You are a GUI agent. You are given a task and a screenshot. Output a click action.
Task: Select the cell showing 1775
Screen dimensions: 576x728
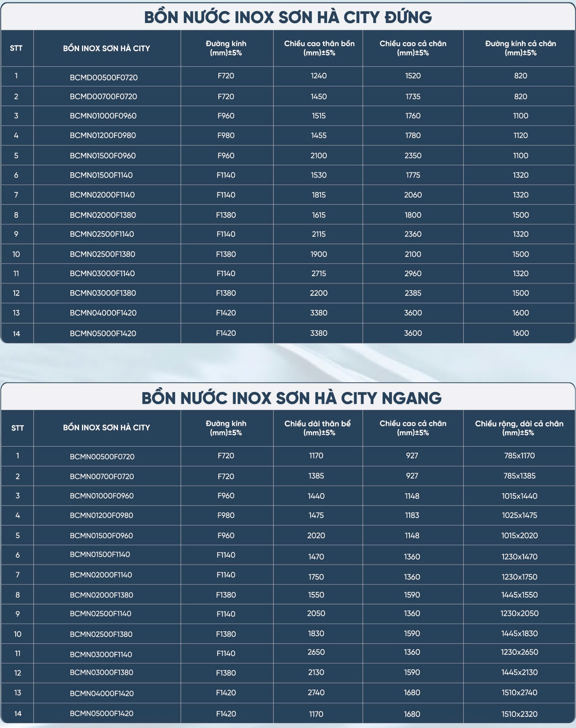[x=413, y=175]
